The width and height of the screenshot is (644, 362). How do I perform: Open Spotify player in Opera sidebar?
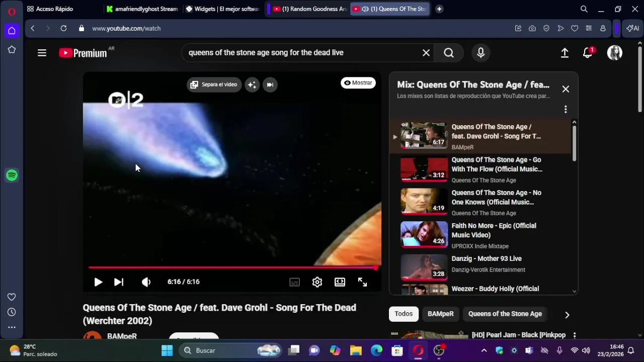[12, 175]
